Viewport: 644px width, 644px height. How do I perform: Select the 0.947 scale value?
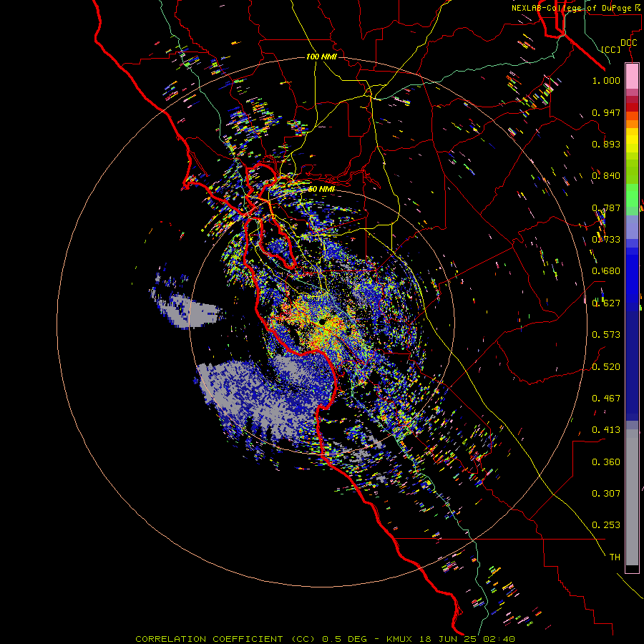[x=606, y=112]
